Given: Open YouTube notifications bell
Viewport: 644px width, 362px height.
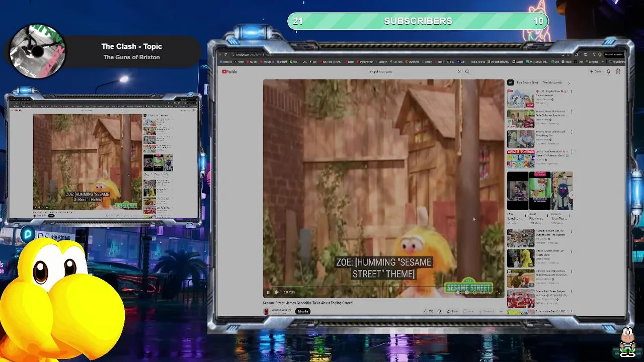Looking at the screenshot, I should [x=608, y=71].
